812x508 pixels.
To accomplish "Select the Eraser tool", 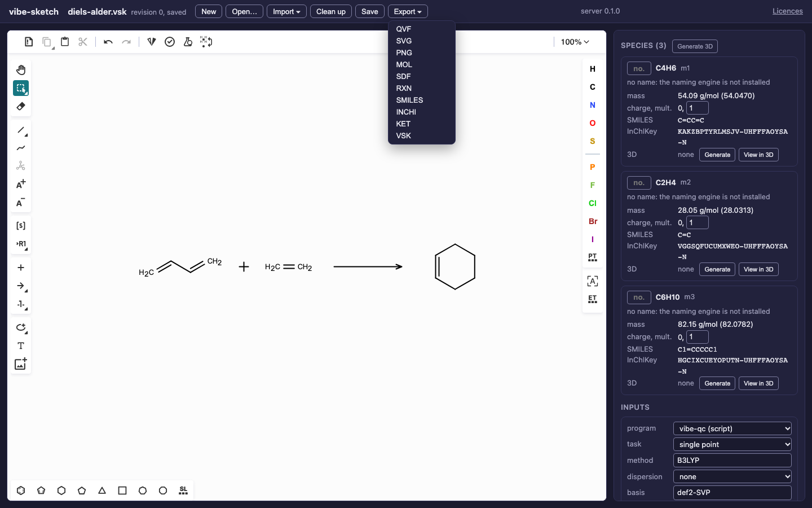I will [x=21, y=106].
